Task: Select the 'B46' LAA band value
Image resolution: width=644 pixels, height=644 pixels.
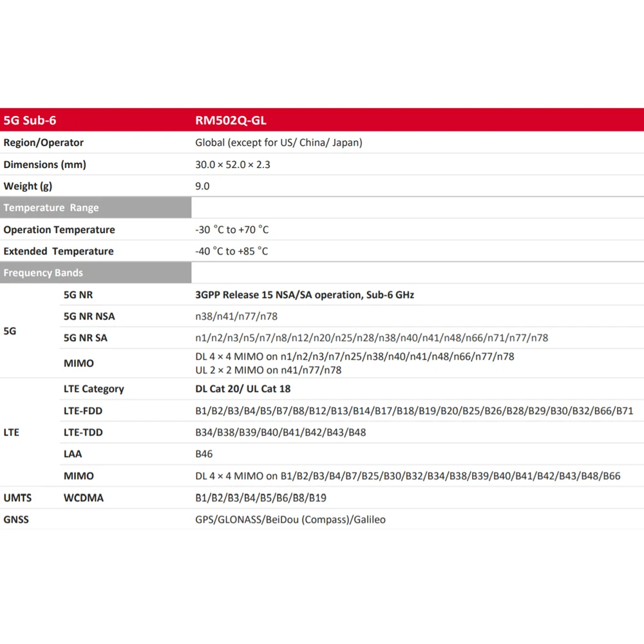Action: (x=204, y=454)
